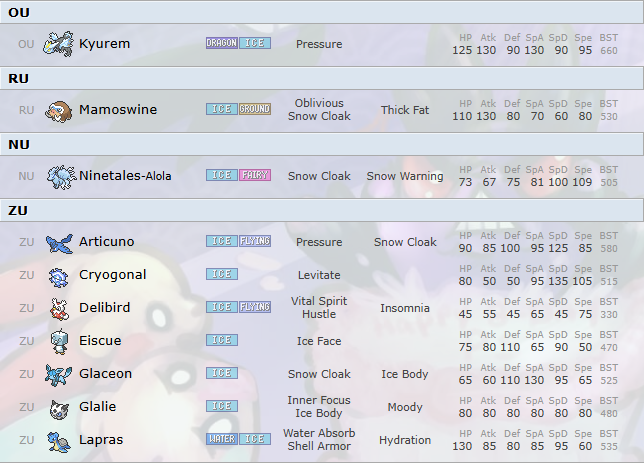Click Mamoswine's Oblivious ability
The image size is (644, 463).
pyautogui.click(x=319, y=103)
